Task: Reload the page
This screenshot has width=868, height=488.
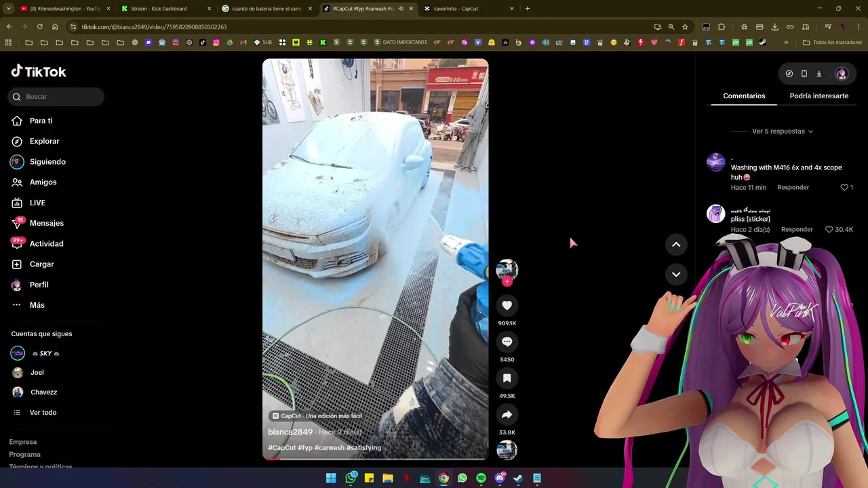Action: [40, 26]
